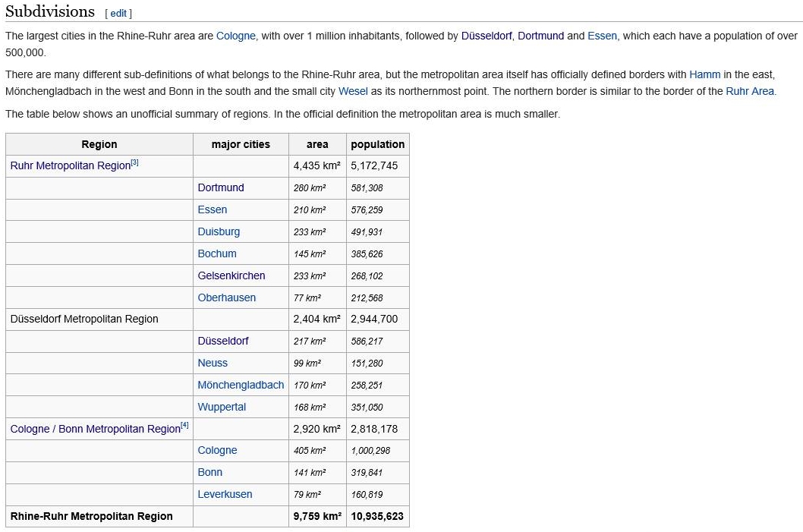Image resolution: width=803 pixels, height=532 pixels.
Task: Open the Wuppertal article link
Action: tap(222, 407)
